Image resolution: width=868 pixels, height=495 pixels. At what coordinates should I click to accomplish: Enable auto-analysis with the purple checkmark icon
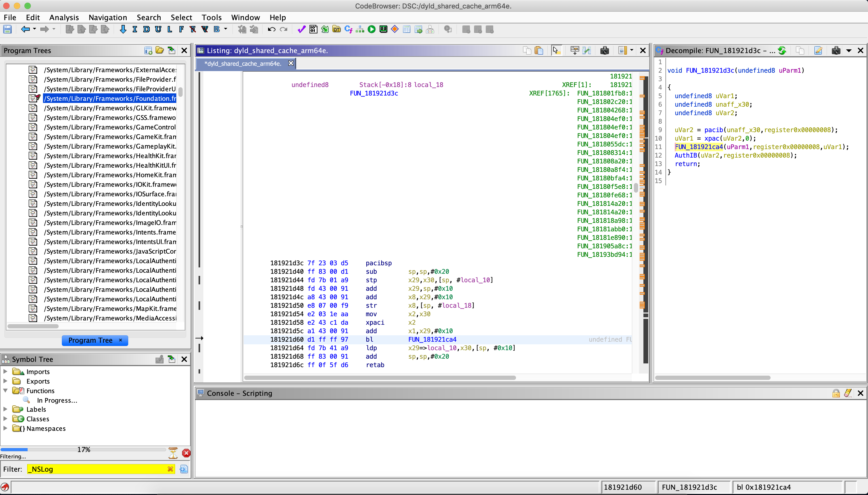301,29
